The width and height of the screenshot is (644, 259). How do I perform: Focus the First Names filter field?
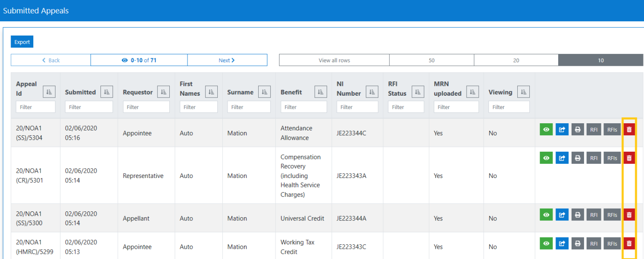coord(199,107)
